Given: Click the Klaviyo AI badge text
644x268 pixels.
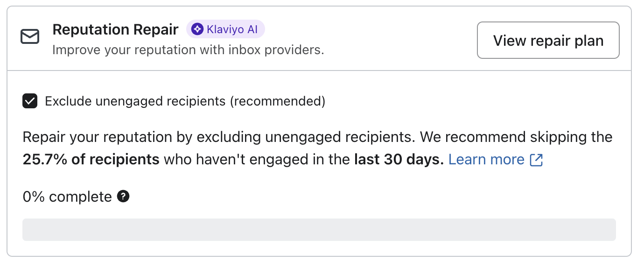Looking at the screenshot, I should (x=231, y=29).
